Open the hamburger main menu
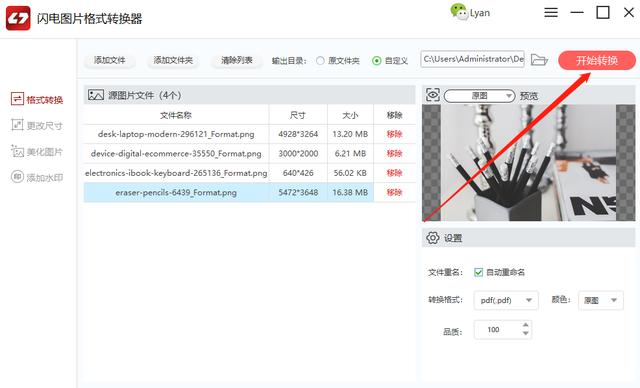Screen dimensions: 640x388 (551, 13)
